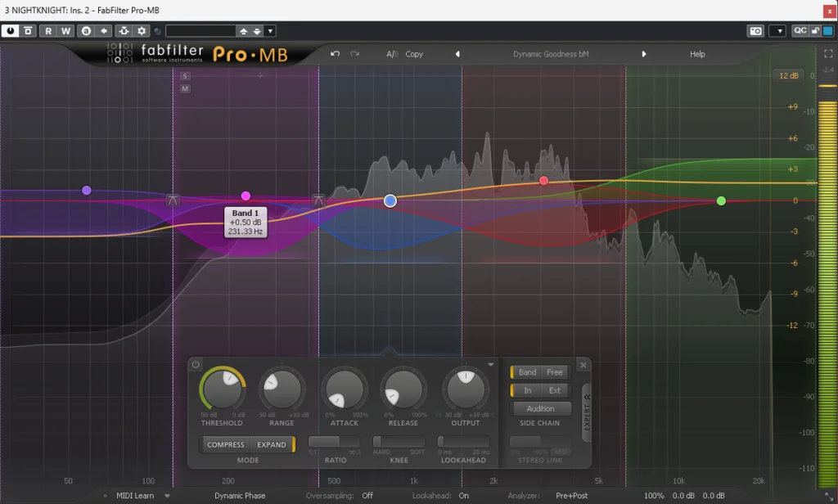Open Dynamic Goodness bM preset menu

[551, 54]
